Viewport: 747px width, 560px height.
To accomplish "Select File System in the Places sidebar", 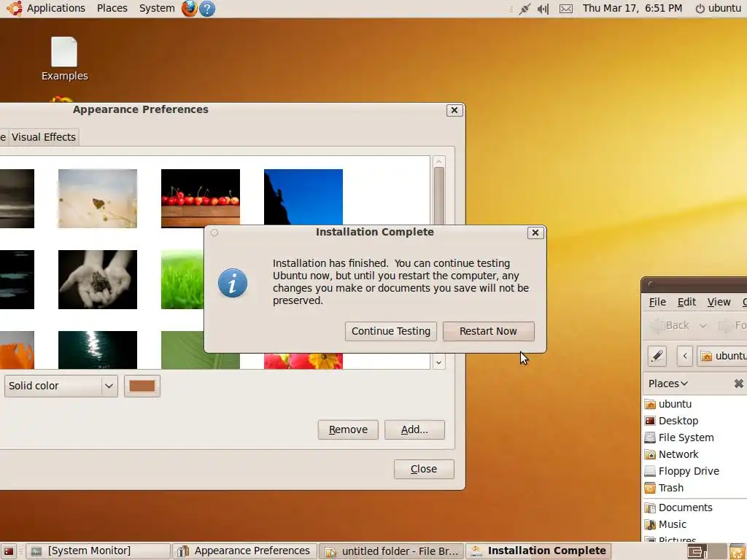I will click(679, 437).
